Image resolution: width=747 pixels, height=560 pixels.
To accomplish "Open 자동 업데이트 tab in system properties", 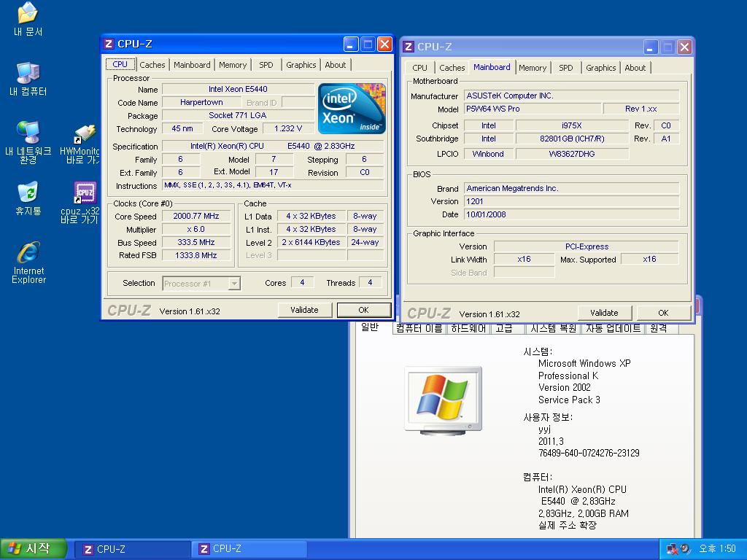I will tap(613, 329).
